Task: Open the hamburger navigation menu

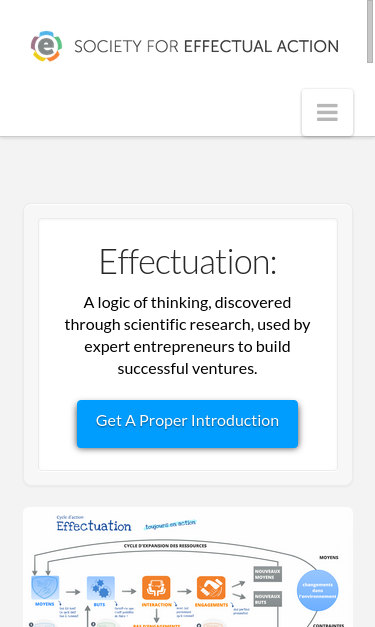Action: point(327,112)
